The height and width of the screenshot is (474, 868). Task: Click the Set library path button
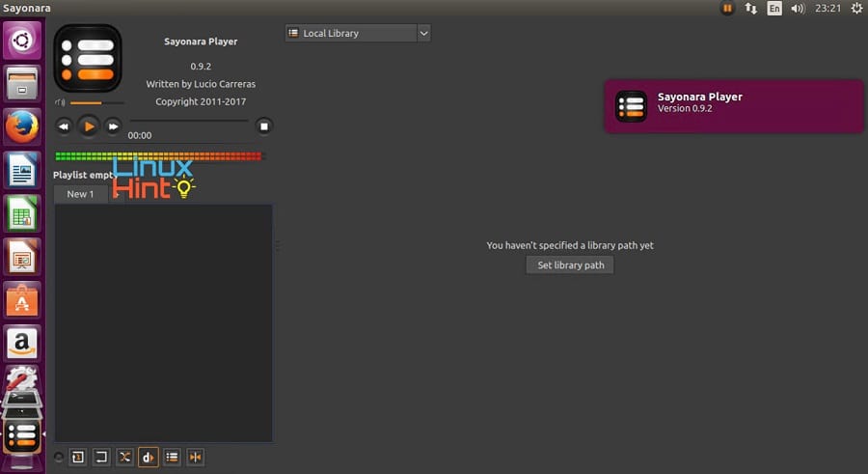[570, 265]
